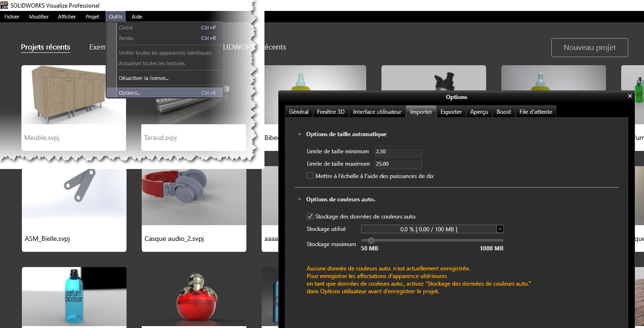The width and height of the screenshot is (644, 328).
Task: Open the Exporter tab
Action: (x=451, y=112)
